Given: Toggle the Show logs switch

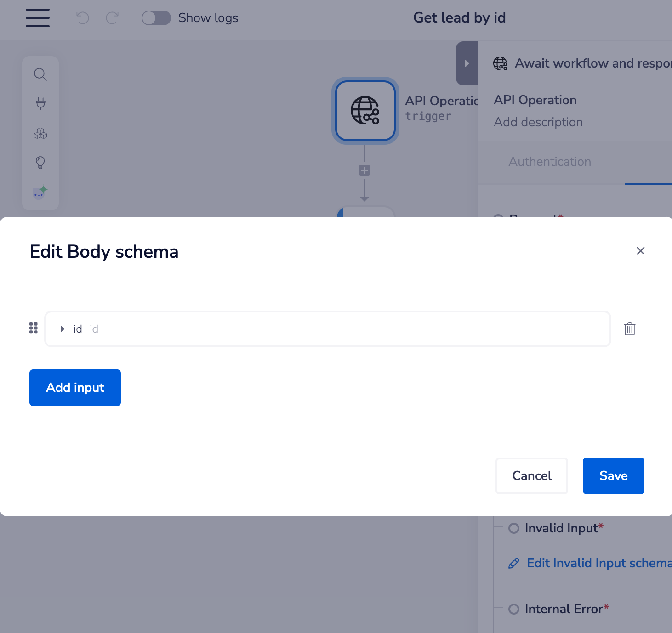Looking at the screenshot, I should (x=156, y=18).
